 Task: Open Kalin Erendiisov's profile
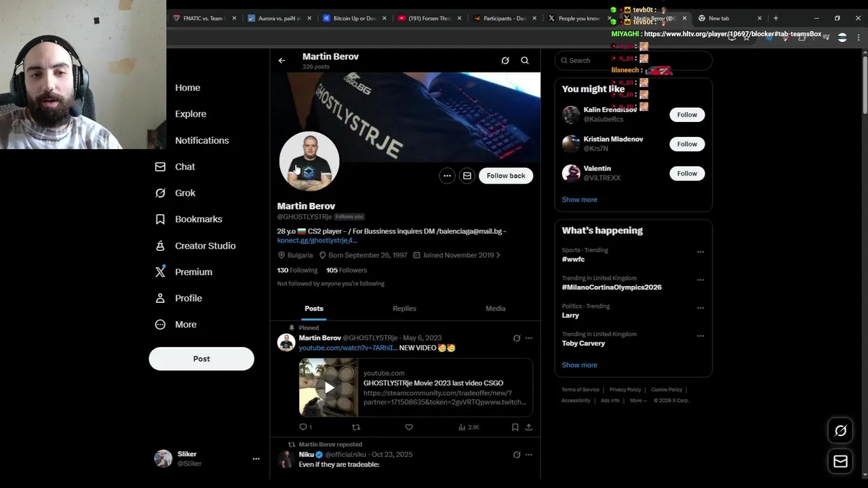[610, 110]
